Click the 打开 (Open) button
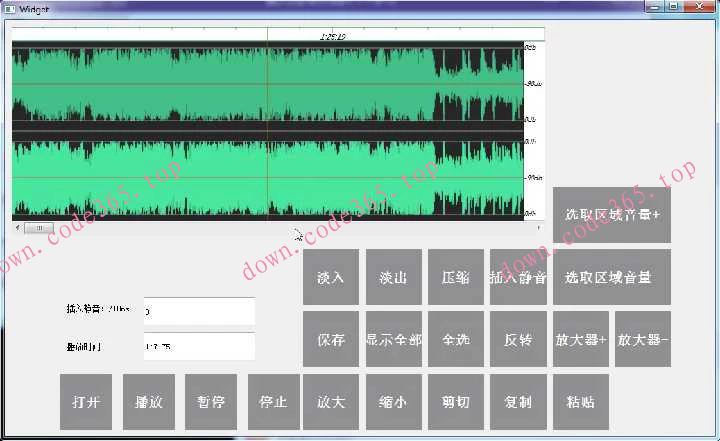 point(86,402)
